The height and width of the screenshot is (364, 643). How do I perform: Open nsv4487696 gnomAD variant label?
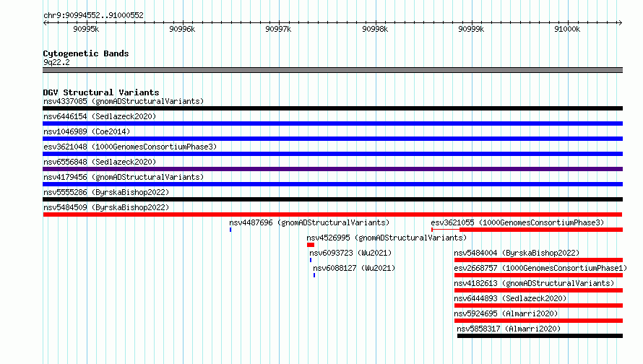point(309,222)
